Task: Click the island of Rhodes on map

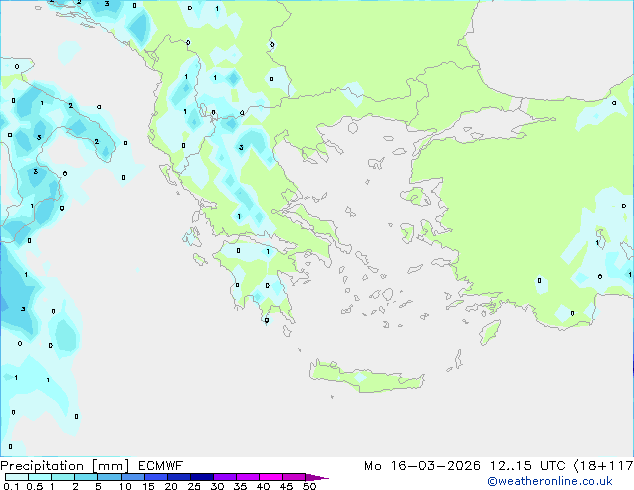Action: tap(490, 332)
